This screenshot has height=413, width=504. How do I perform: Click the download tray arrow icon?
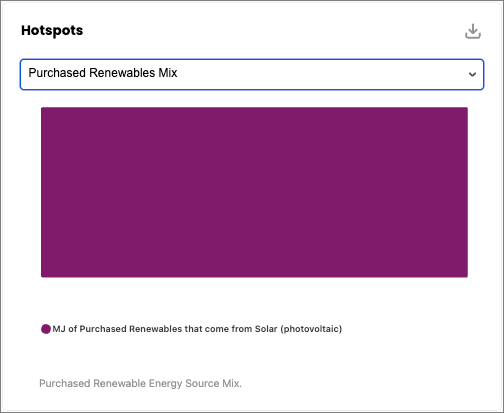coord(473,31)
